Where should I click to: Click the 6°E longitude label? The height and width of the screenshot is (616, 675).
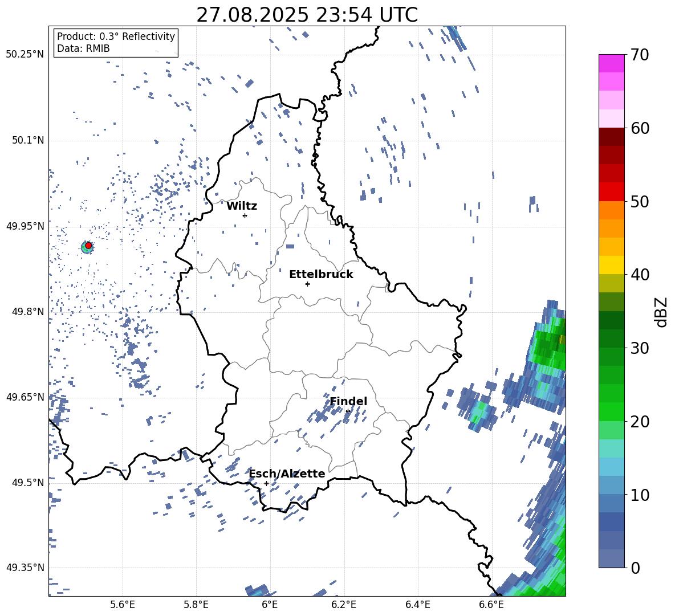pos(270,605)
